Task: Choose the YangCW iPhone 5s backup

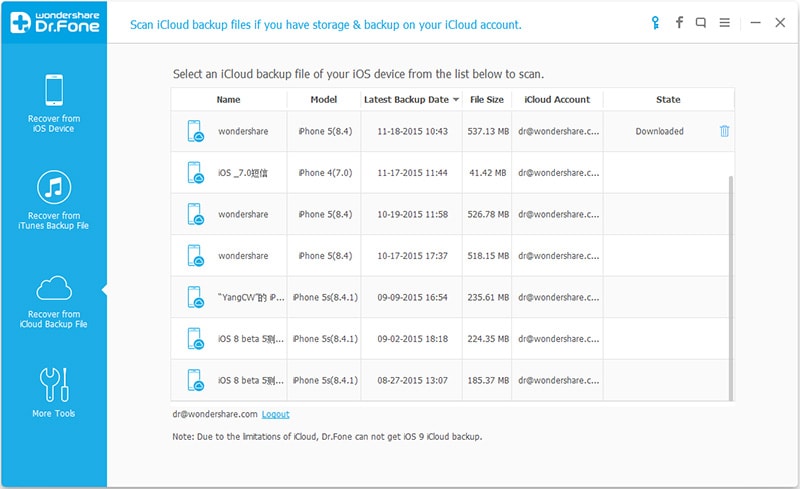Action: click(400, 297)
